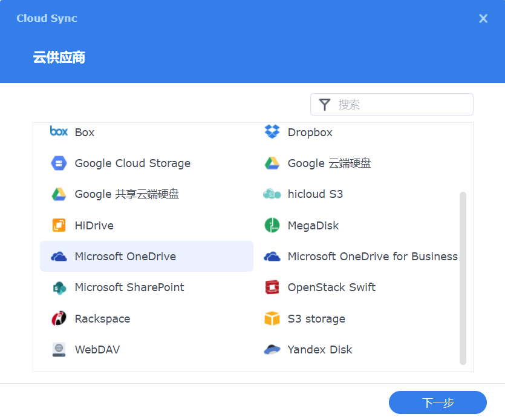This screenshot has height=420, width=505.
Task: Select MegaDisk provider text
Action: click(x=313, y=226)
